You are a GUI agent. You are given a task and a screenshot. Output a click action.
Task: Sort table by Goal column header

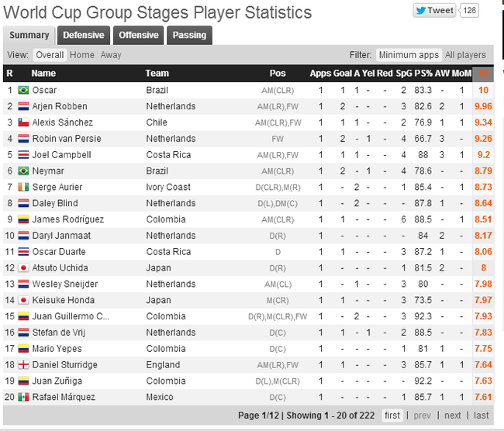(x=342, y=74)
